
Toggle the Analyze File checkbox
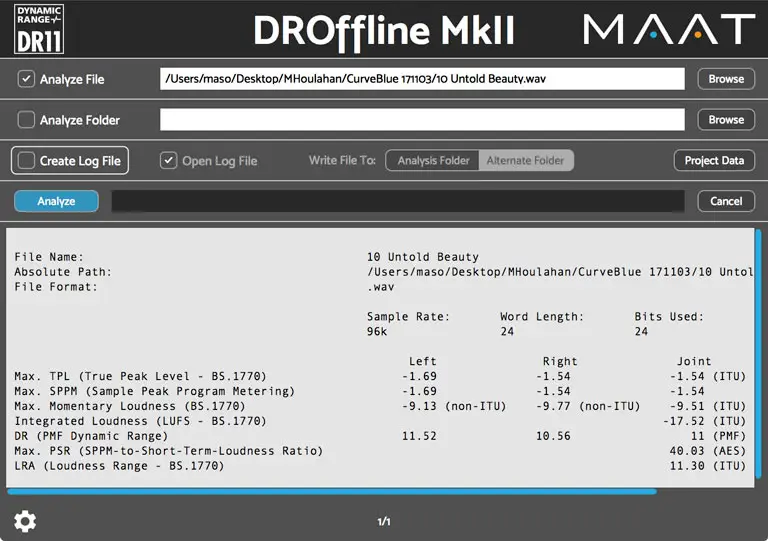coord(26,79)
